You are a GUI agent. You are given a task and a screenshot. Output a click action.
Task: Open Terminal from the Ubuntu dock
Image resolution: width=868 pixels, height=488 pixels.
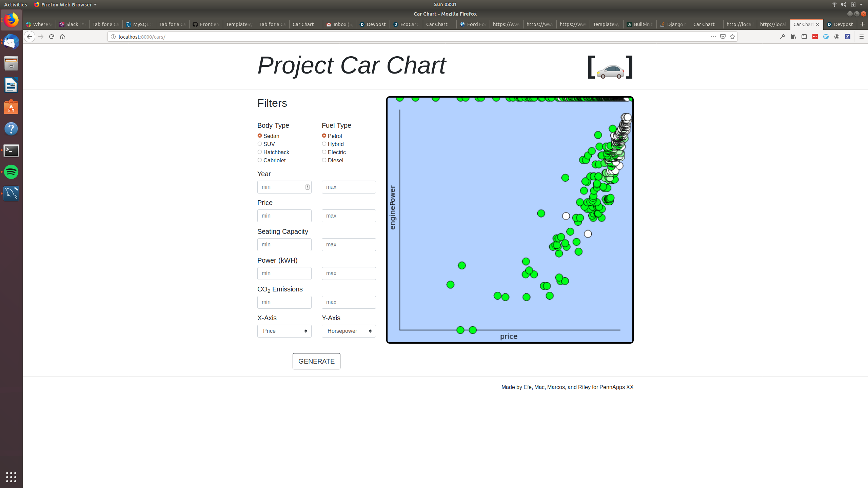pyautogui.click(x=11, y=150)
